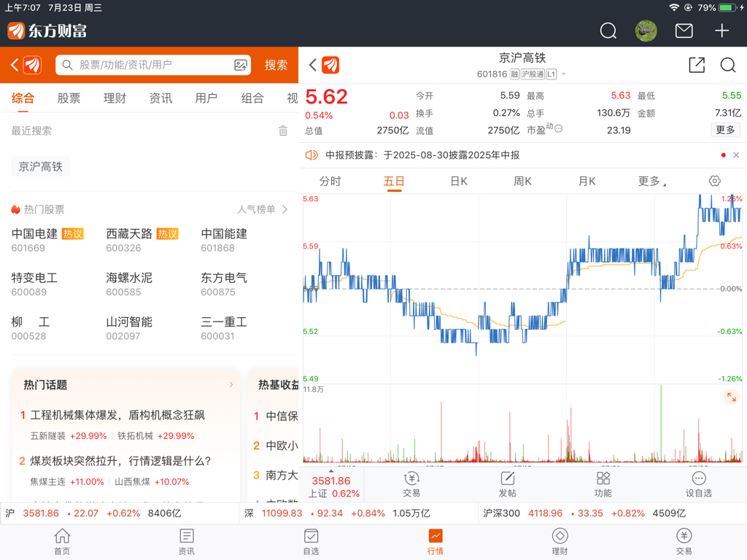Switch to 综合 tab
The image size is (747, 560).
pos(23,98)
